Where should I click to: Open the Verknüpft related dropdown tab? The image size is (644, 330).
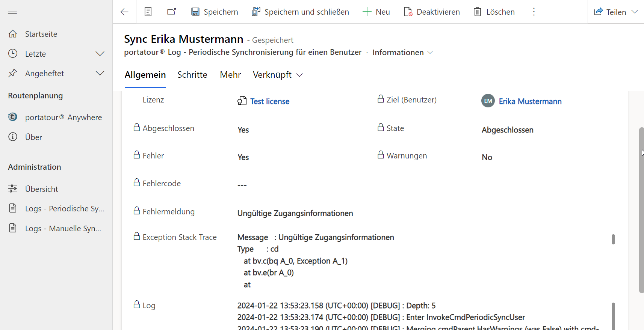click(278, 75)
